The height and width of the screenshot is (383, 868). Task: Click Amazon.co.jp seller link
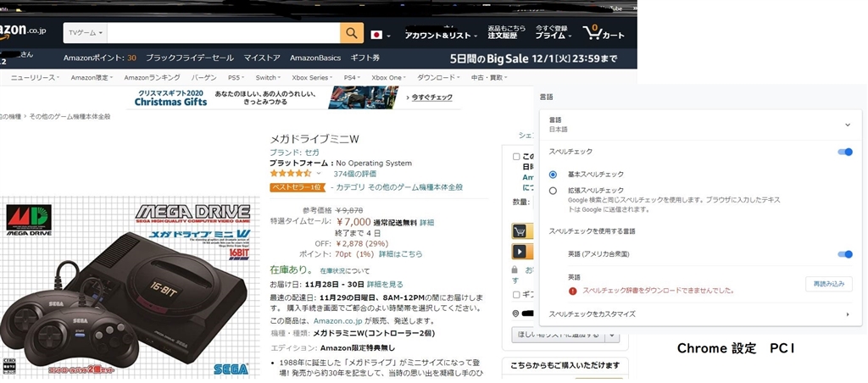click(x=337, y=321)
